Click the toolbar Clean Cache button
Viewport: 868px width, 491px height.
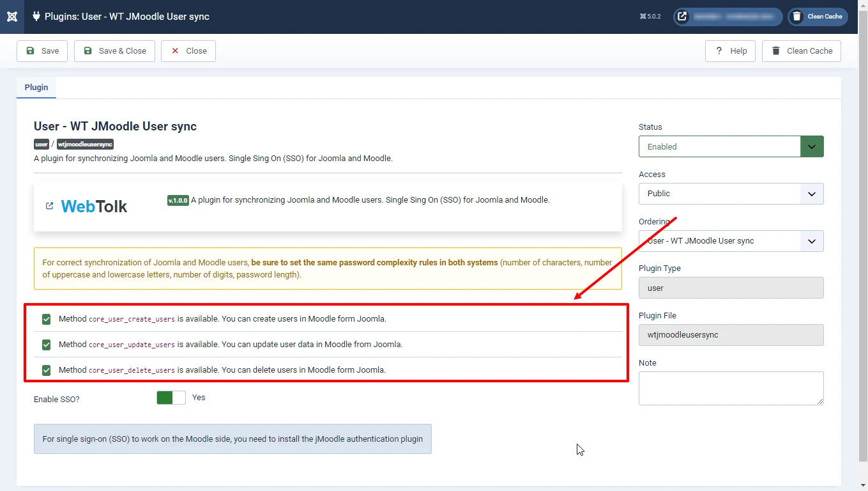pos(802,51)
